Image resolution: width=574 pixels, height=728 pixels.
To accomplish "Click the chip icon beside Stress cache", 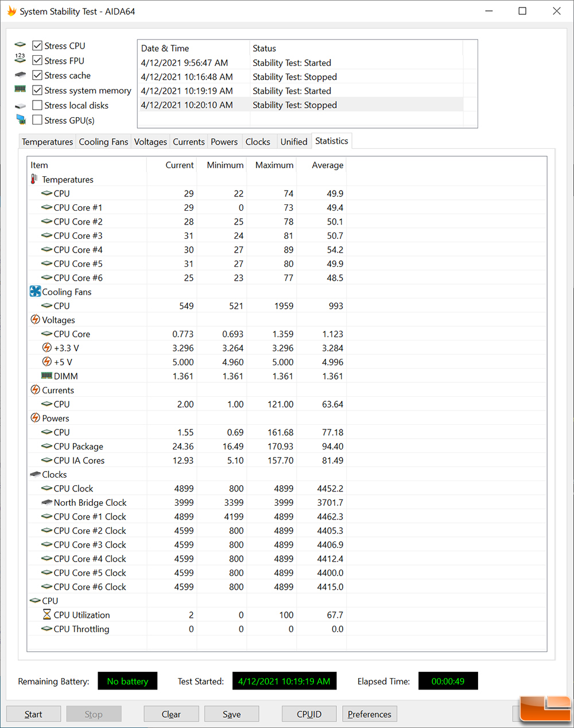I will (21, 75).
